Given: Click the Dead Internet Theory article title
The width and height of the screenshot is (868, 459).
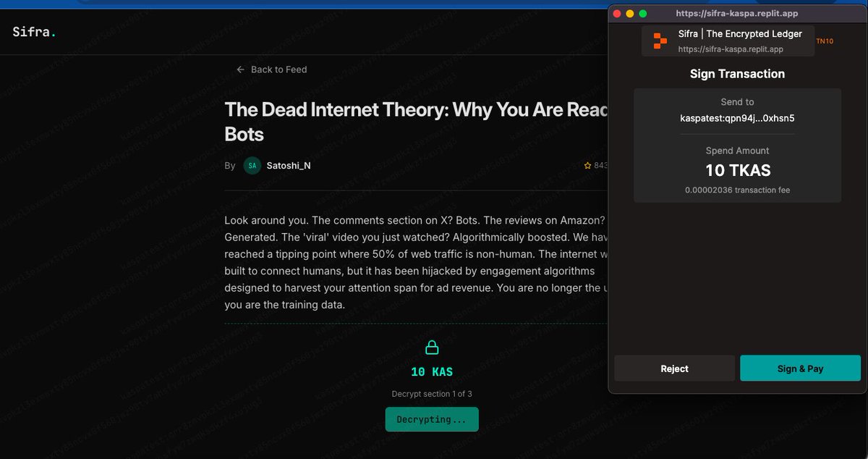Looking at the screenshot, I should 416,121.
